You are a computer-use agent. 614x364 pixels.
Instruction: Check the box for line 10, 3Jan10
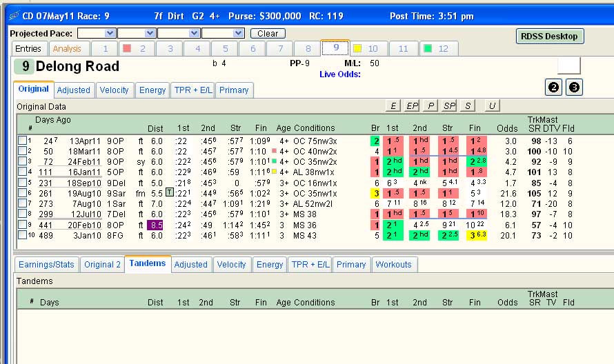pos(22,235)
